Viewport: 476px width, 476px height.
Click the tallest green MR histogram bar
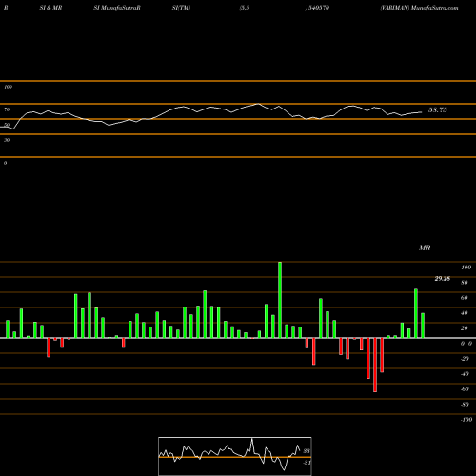[280, 300]
